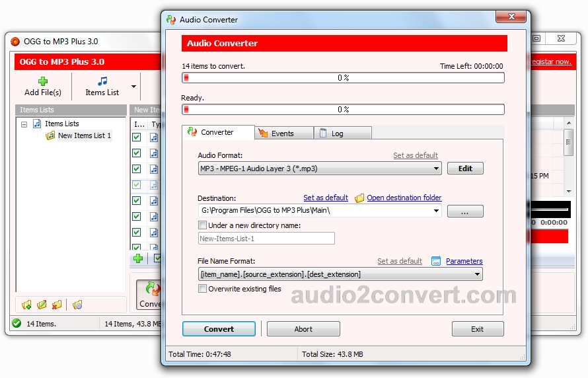Image resolution: width=588 pixels, height=378 pixels.
Task: Click the '0:00:00' playback time in main window
Action: (554, 223)
